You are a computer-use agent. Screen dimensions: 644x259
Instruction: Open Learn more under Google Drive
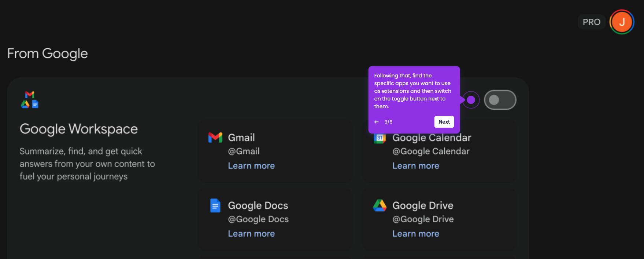coord(416,234)
